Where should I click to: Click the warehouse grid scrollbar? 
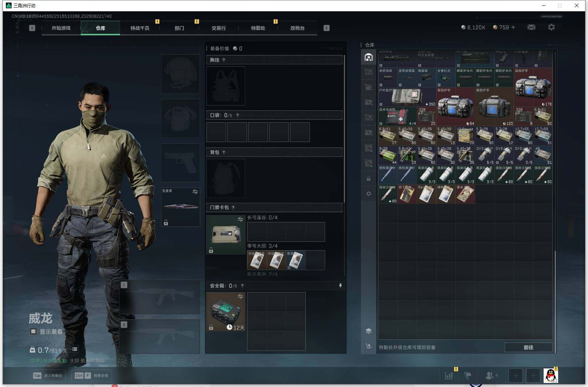click(x=555, y=302)
